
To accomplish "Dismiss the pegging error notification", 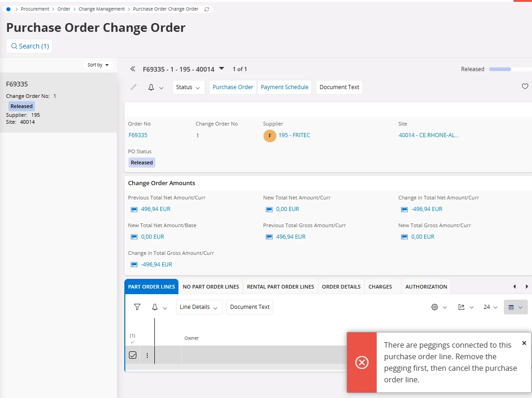I will coord(524,343).
